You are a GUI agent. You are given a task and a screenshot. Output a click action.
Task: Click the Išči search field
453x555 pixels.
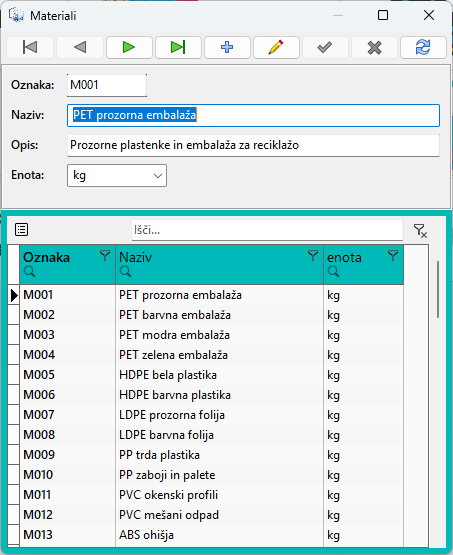coord(267,230)
